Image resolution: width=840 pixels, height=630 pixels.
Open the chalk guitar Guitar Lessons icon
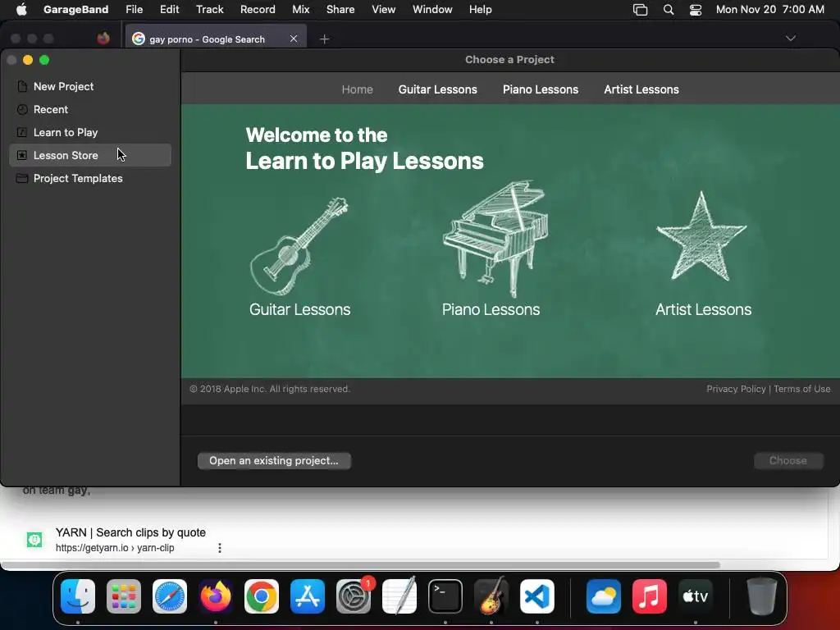(299, 246)
